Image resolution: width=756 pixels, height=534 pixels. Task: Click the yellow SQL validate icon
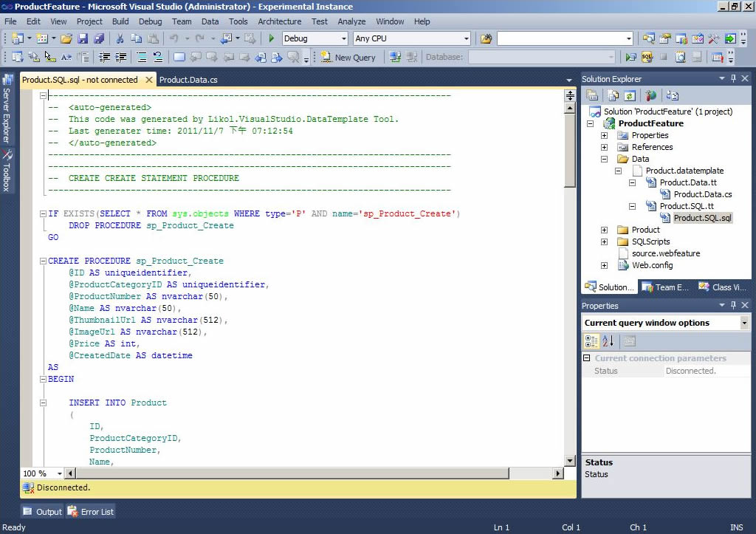tap(647, 57)
